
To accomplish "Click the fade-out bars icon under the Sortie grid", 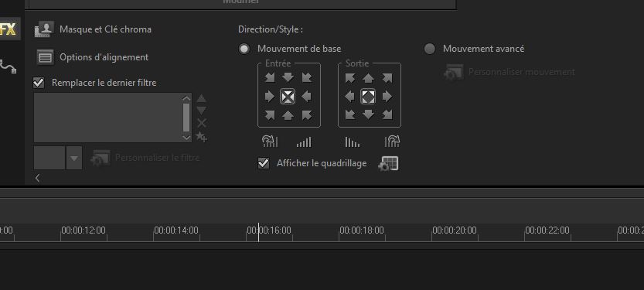I will pos(353,142).
